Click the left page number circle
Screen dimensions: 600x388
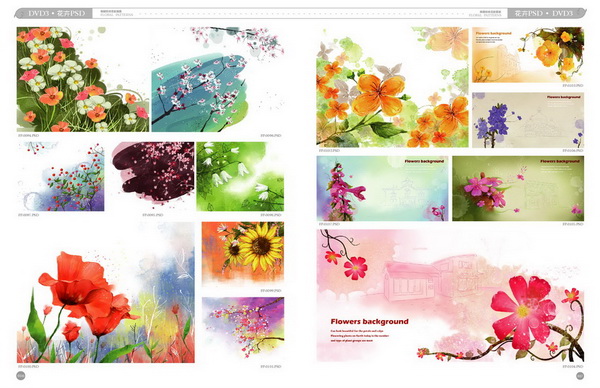pos(21,376)
